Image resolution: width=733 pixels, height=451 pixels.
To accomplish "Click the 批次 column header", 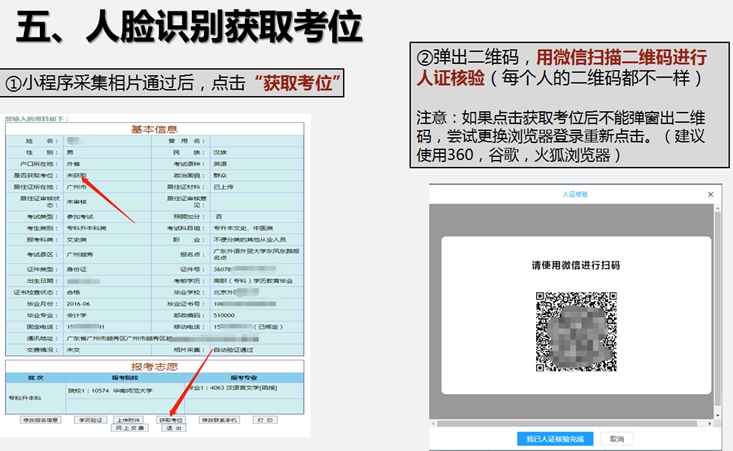I will point(36,378).
